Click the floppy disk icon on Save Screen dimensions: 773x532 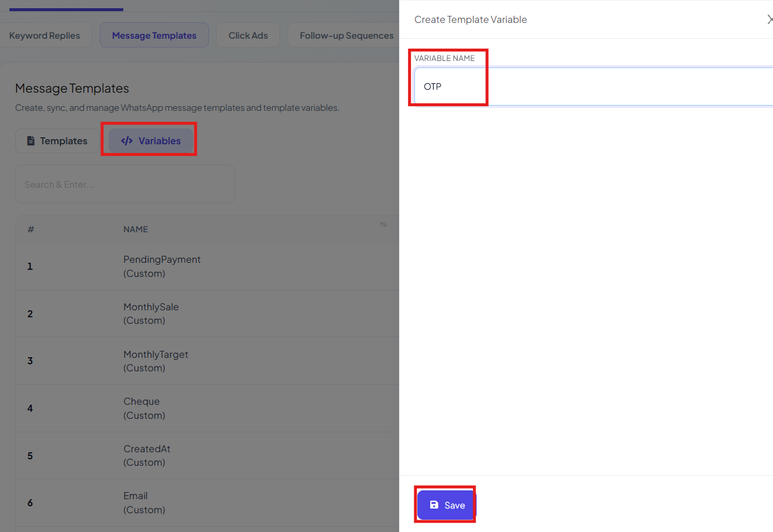[434, 505]
